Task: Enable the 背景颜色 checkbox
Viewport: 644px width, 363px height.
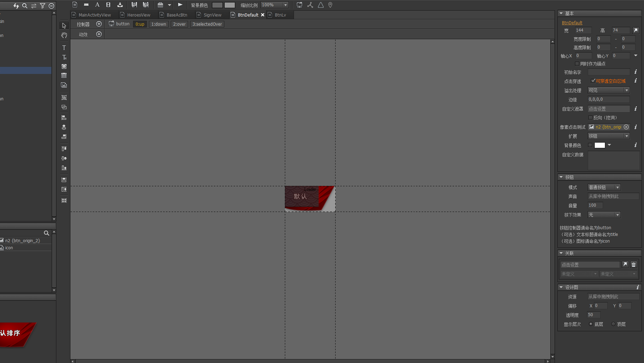Action: [x=590, y=145]
